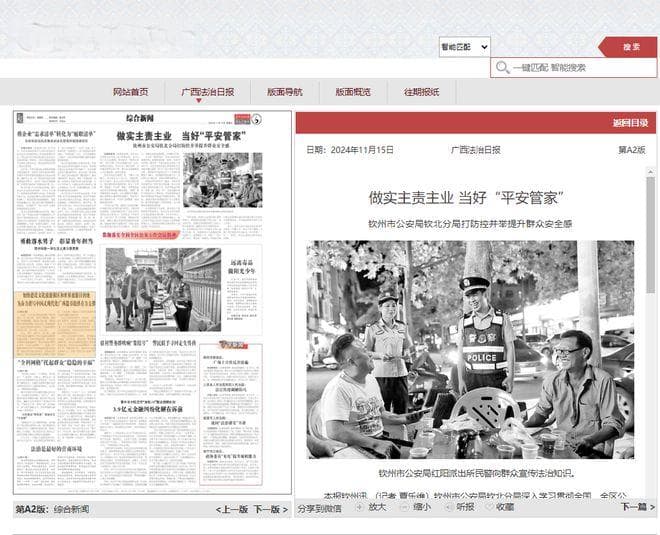Open 版面导航 navigation item
This screenshot has width=660, height=535.
point(285,92)
